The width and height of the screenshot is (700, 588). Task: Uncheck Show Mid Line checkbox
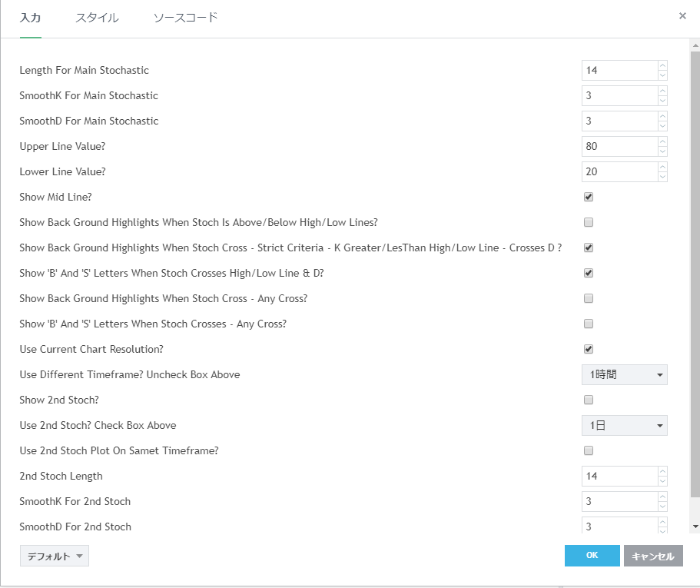(x=589, y=197)
